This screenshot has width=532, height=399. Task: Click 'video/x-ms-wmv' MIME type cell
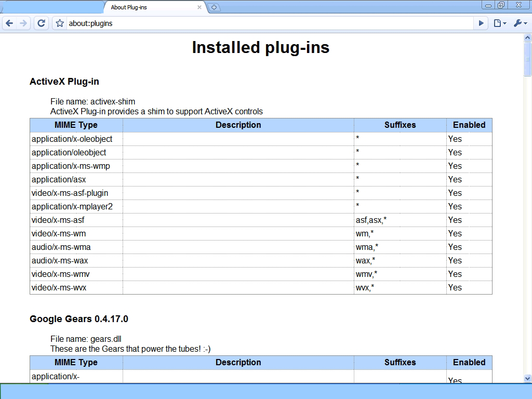[x=76, y=274]
